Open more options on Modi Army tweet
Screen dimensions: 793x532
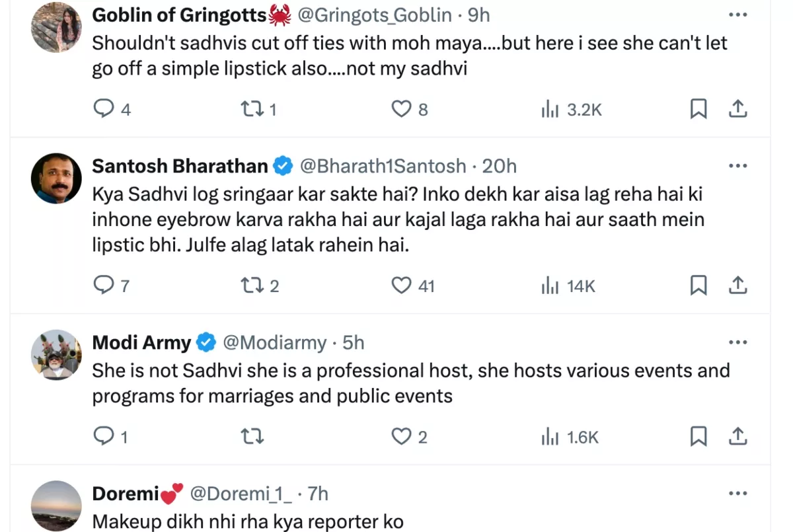pos(737,342)
